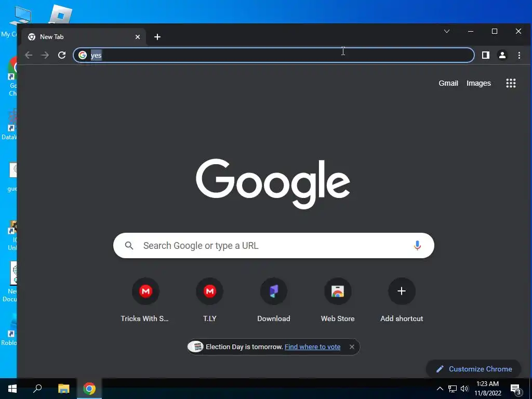Open the Tricks With S... shortcut
Viewport: 532px width, 399px height.
pos(145,300)
